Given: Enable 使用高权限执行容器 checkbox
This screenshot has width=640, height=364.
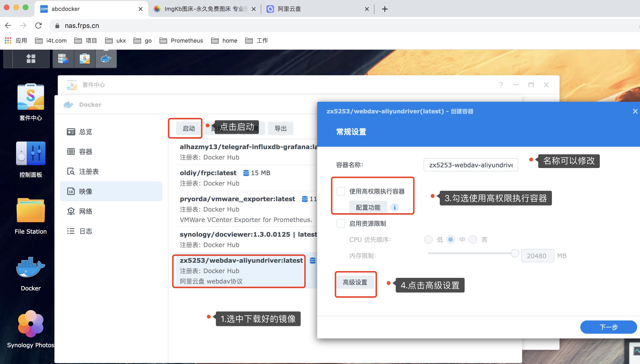Looking at the screenshot, I should [x=341, y=191].
